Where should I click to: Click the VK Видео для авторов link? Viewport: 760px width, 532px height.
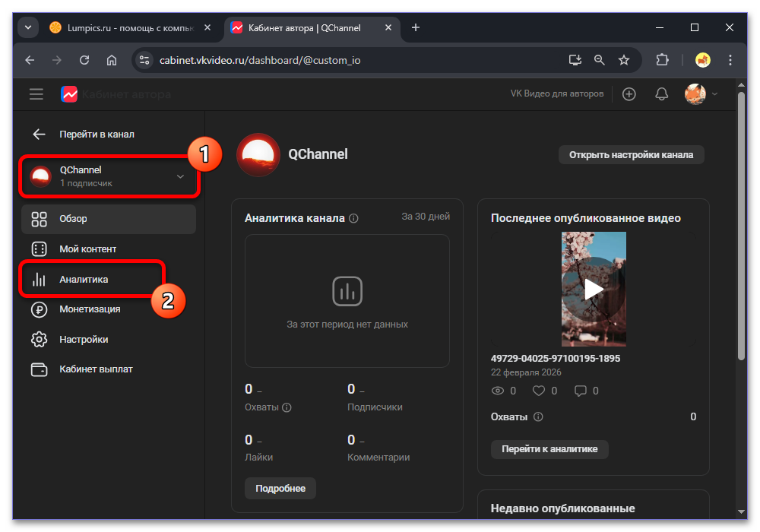pos(557,93)
